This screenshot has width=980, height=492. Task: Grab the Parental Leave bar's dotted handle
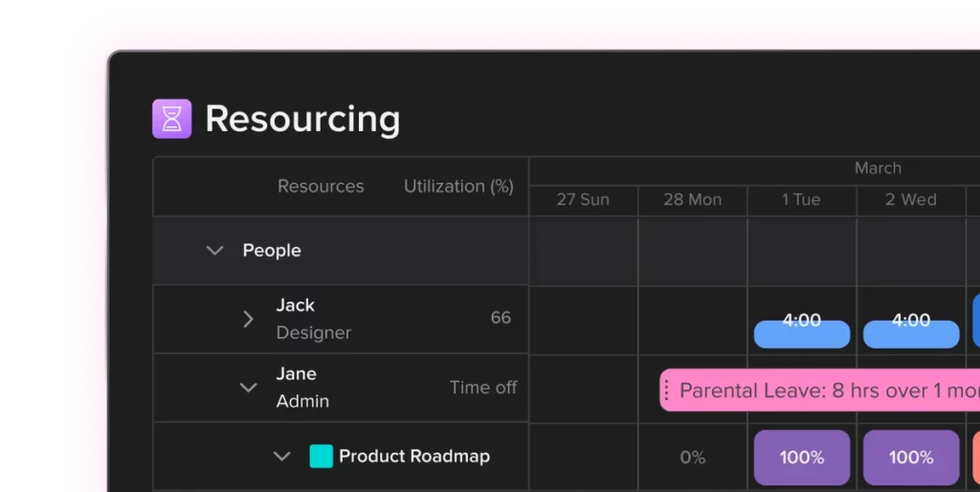[x=666, y=391]
